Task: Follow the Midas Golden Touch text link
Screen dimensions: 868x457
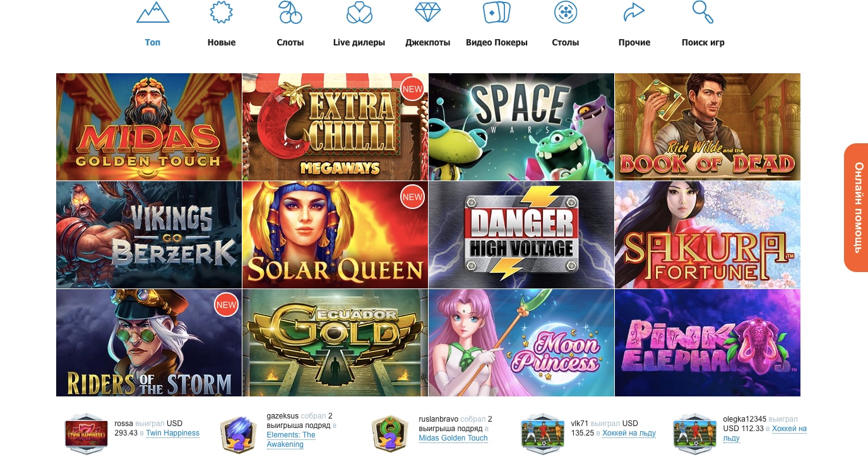Action: coord(453,438)
